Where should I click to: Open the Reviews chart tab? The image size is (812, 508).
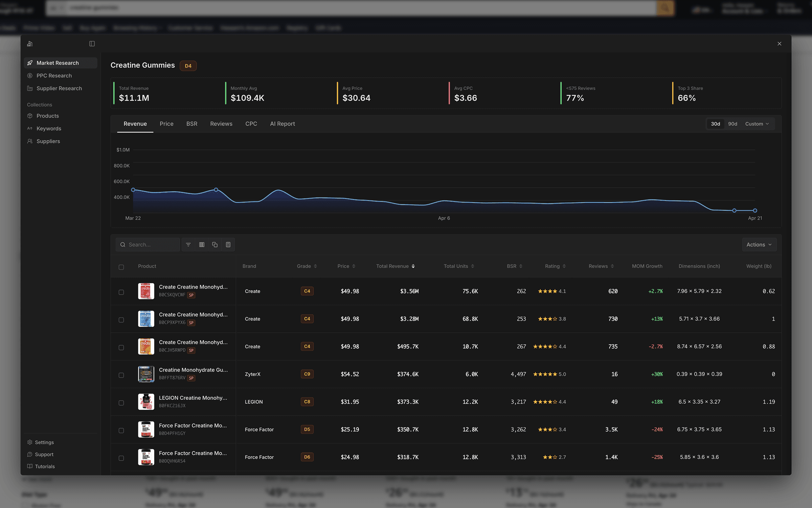point(221,124)
